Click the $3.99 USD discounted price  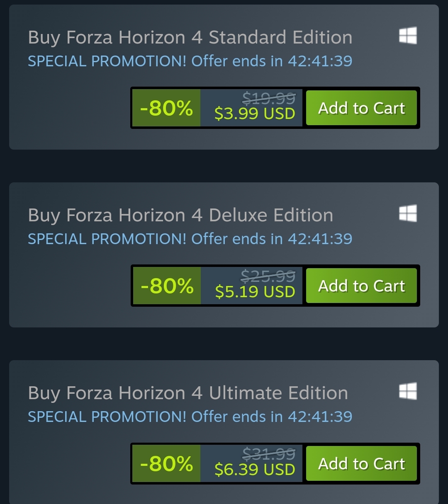point(255,114)
